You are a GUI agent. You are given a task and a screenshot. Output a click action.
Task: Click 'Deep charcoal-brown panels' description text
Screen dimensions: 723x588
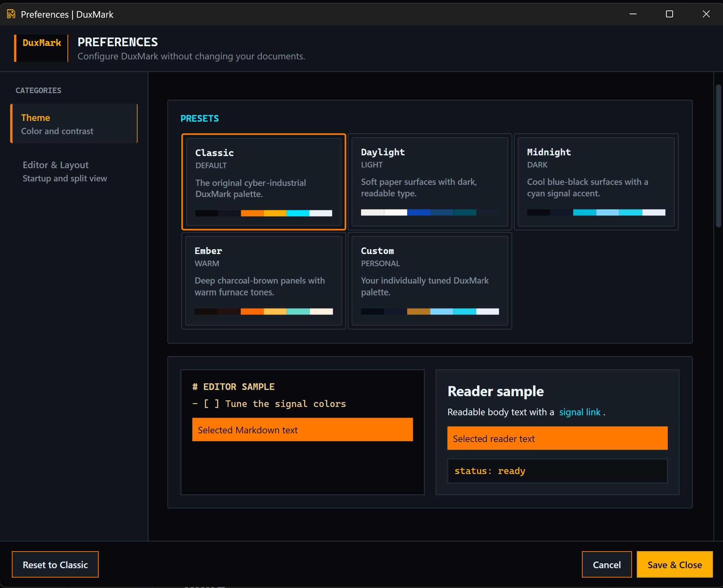point(260,286)
